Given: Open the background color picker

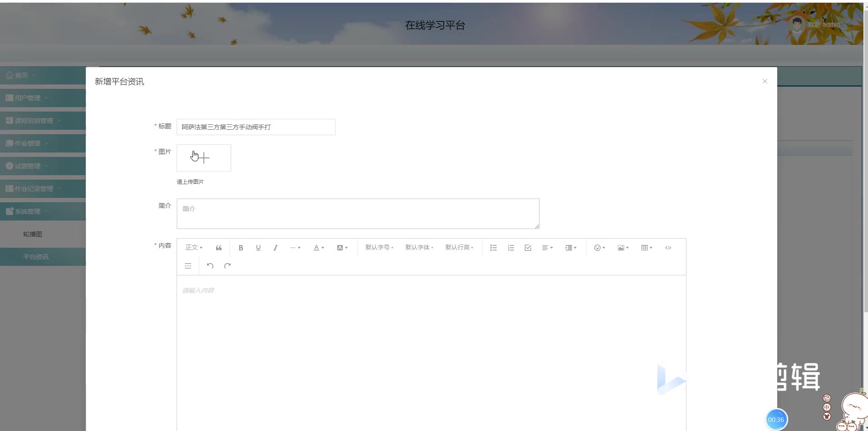Looking at the screenshot, I should click(342, 248).
